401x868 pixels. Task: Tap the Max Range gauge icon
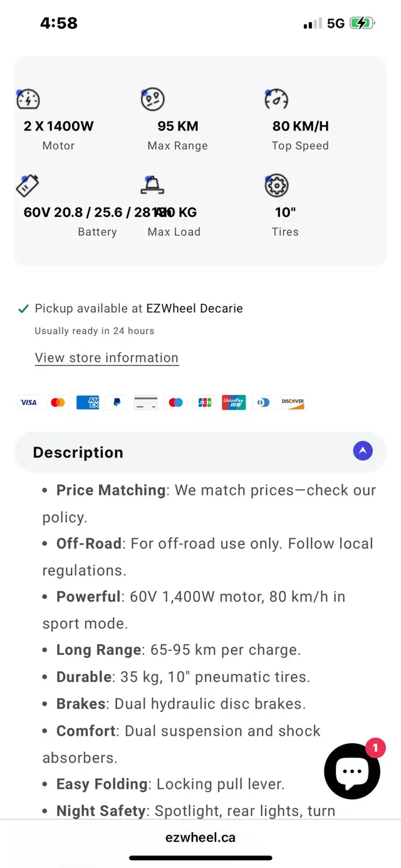(x=152, y=100)
